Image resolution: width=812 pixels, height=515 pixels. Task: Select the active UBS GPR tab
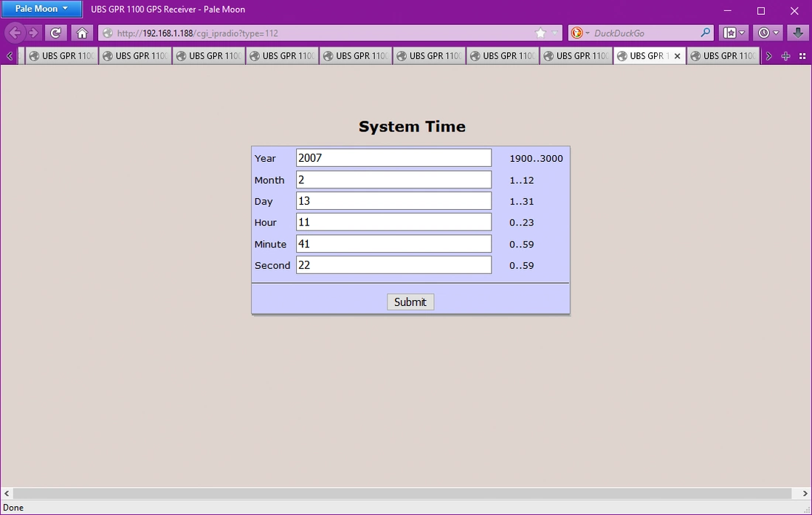pos(650,56)
